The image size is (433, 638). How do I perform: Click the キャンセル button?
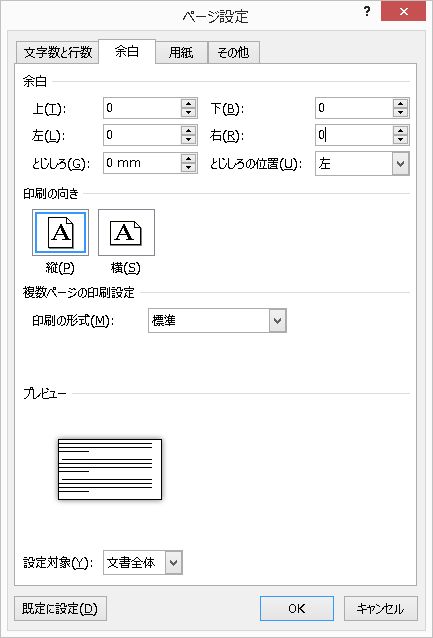pyautogui.click(x=381, y=608)
